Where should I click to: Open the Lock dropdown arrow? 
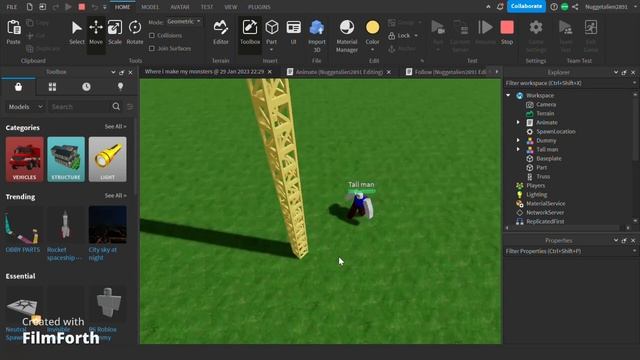[x=416, y=36]
